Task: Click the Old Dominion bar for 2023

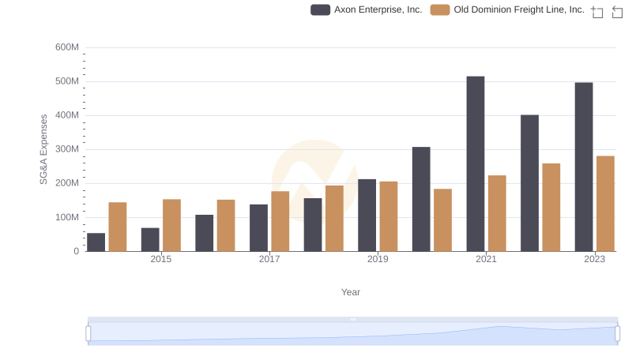Action: [x=605, y=204]
